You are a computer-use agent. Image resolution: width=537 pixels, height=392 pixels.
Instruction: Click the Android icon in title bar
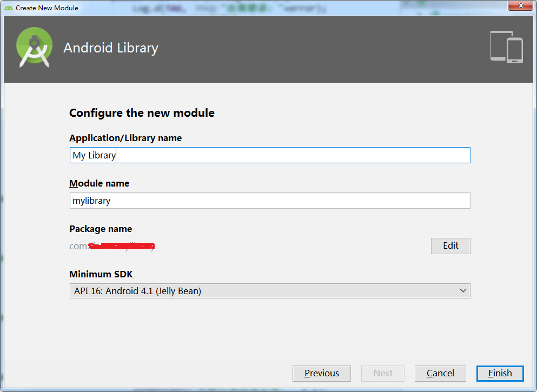9,8
